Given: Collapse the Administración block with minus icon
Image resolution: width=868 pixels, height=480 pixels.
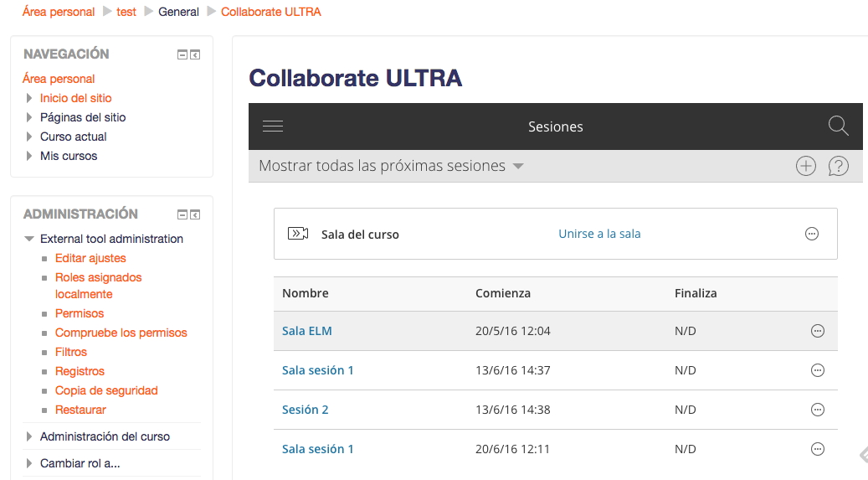Looking at the screenshot, I should [182, 215].
